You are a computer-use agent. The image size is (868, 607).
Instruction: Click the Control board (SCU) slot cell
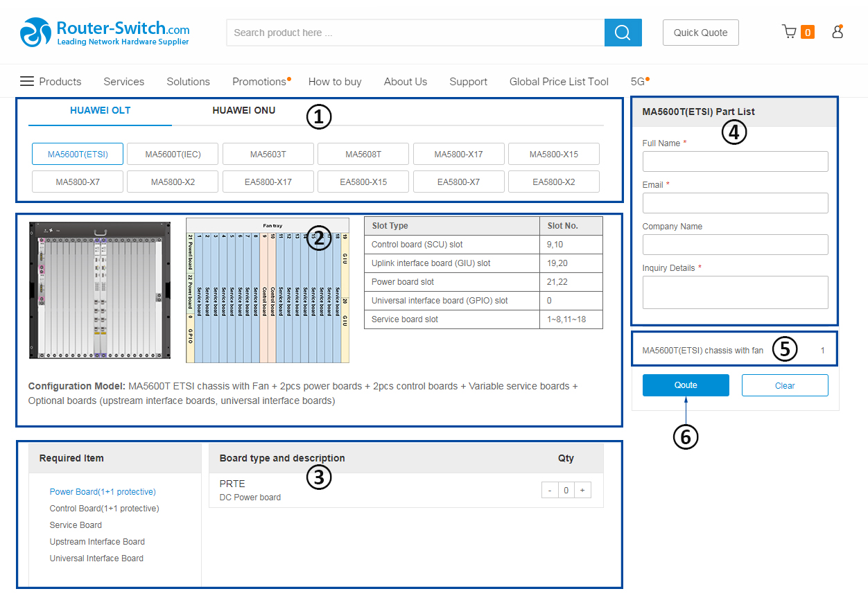pos(452,245)
